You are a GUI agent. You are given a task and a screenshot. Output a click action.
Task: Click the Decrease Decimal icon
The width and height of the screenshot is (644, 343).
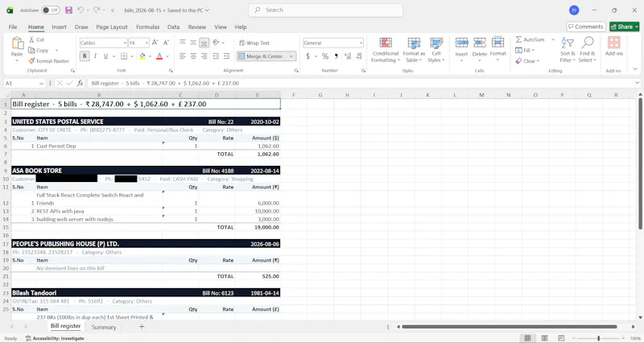[x=359, y=56]
